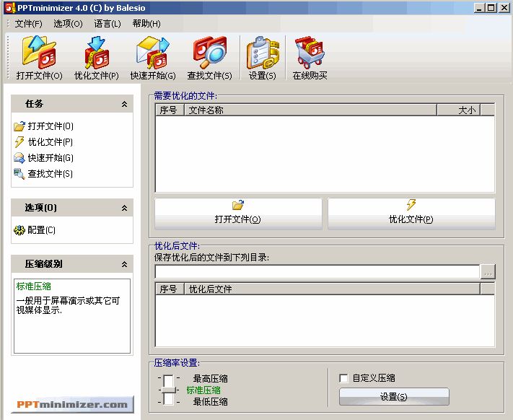Open 查找文件(S) from the toolbar
The height and width of the screenshot is (420, 513).
coord(209,58)
